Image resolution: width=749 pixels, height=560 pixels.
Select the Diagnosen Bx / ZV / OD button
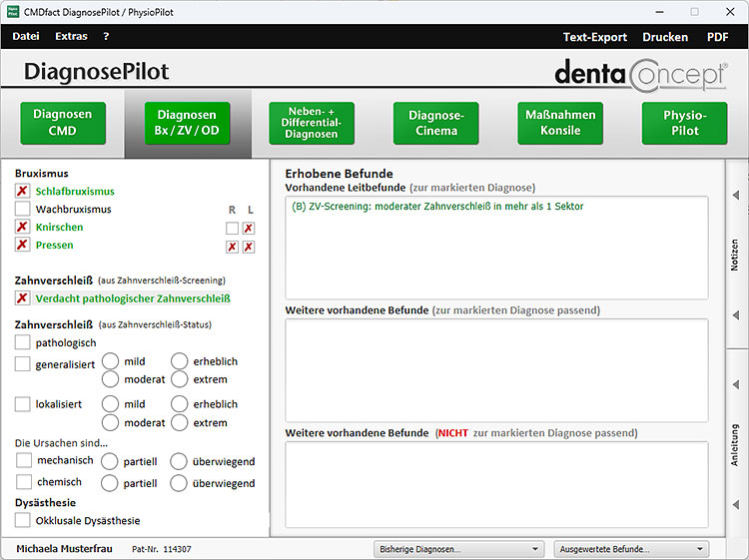click(187, 123)
